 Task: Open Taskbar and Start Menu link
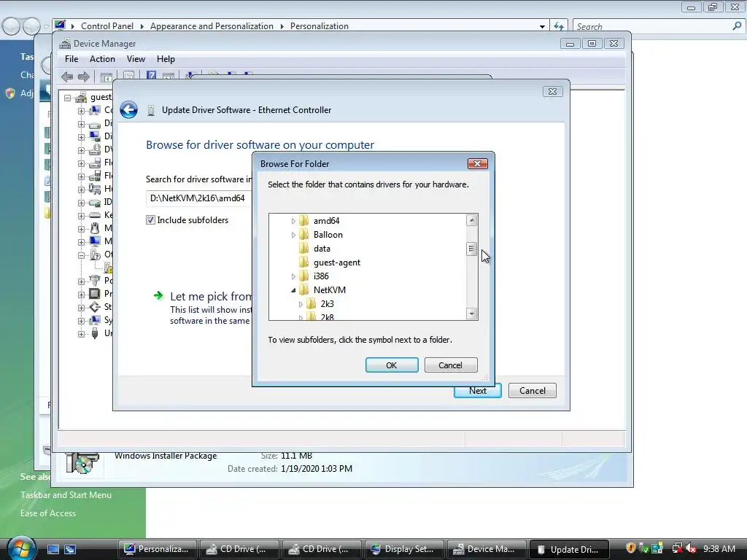[66, 495]
